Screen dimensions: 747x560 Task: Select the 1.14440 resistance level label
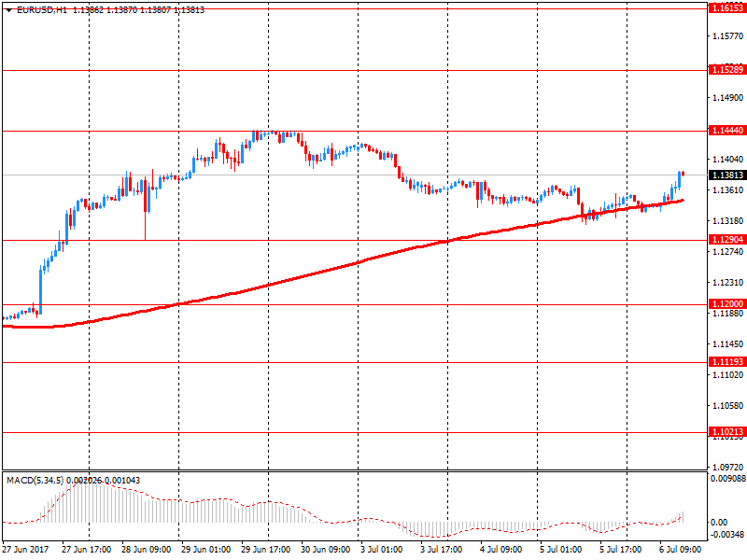click(727, 130)
